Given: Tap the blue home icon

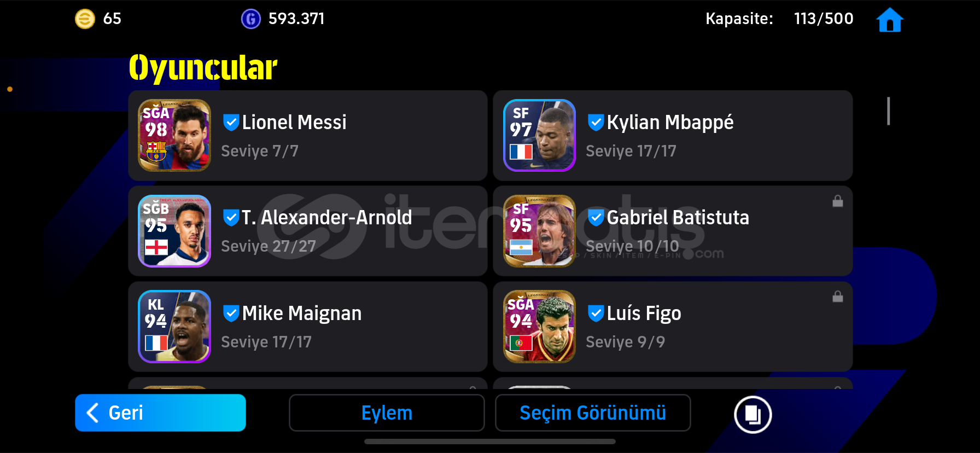Looking at the screenshot, I should (x=890, y=20).
